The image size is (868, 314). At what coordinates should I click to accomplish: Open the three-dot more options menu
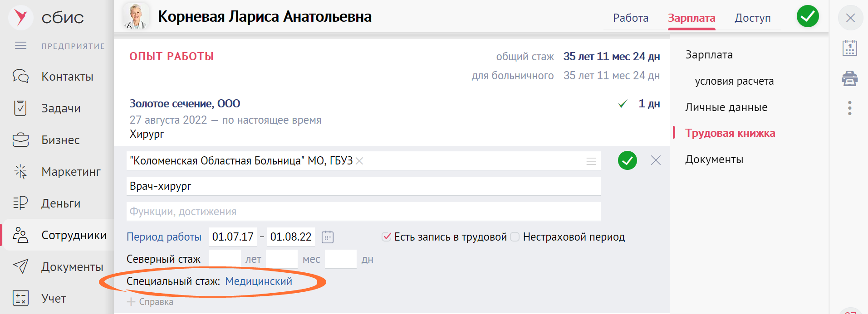849,108
